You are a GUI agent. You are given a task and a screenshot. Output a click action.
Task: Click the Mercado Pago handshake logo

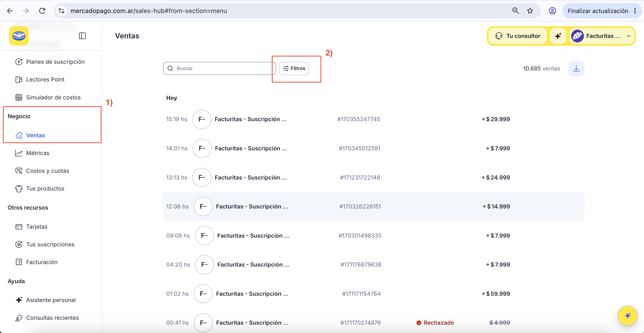pyautogui.click(x=19, y=36)
